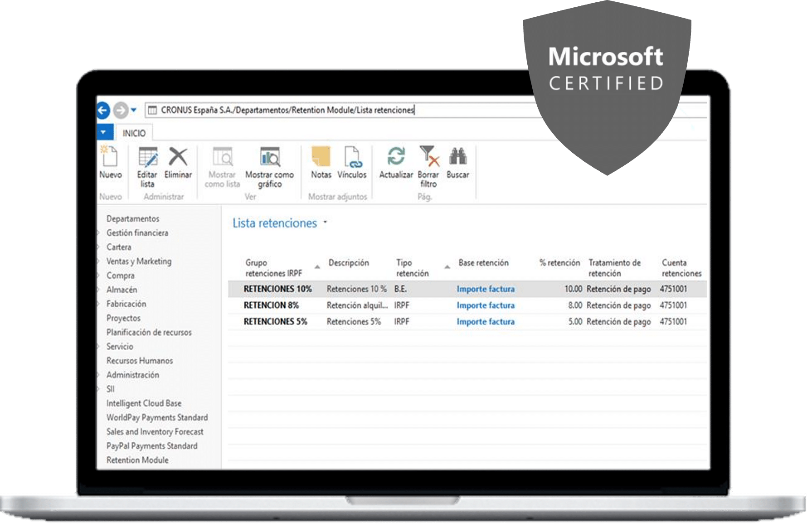
Task: Switch to the INICIO ribbon tab
Action: (134, 133)
